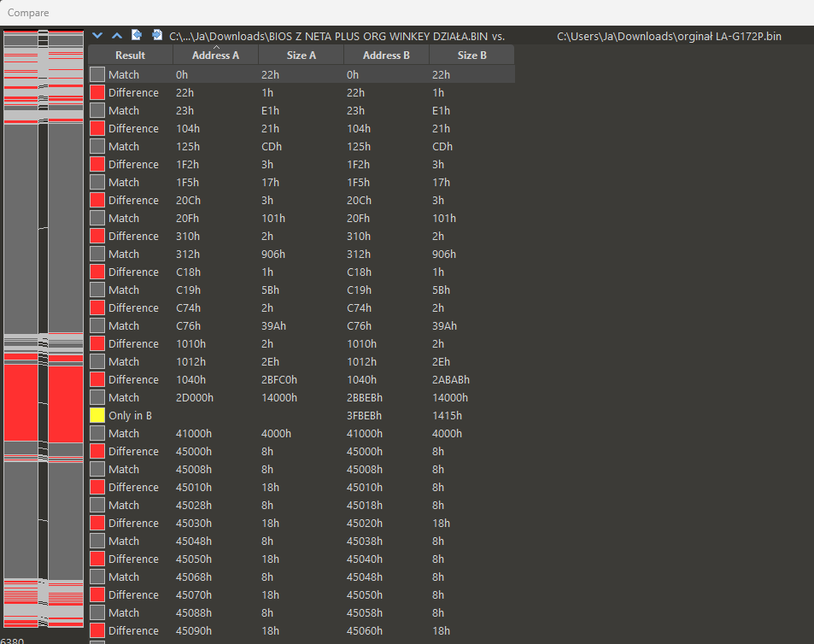Select the Match row at Address A 45088h
Screen dimensions: 814x644
[x=302, y=613]
